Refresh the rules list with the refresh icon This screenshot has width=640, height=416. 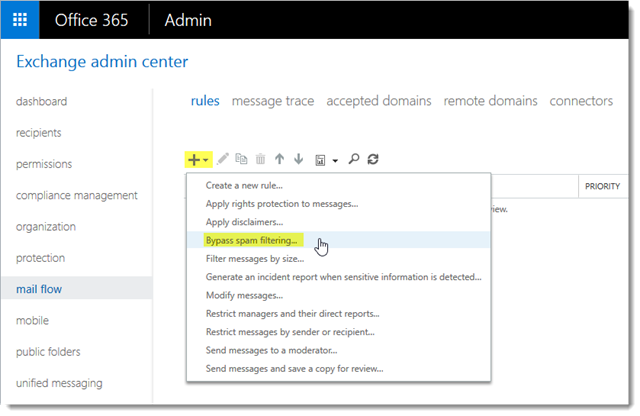tap(373, 159)
